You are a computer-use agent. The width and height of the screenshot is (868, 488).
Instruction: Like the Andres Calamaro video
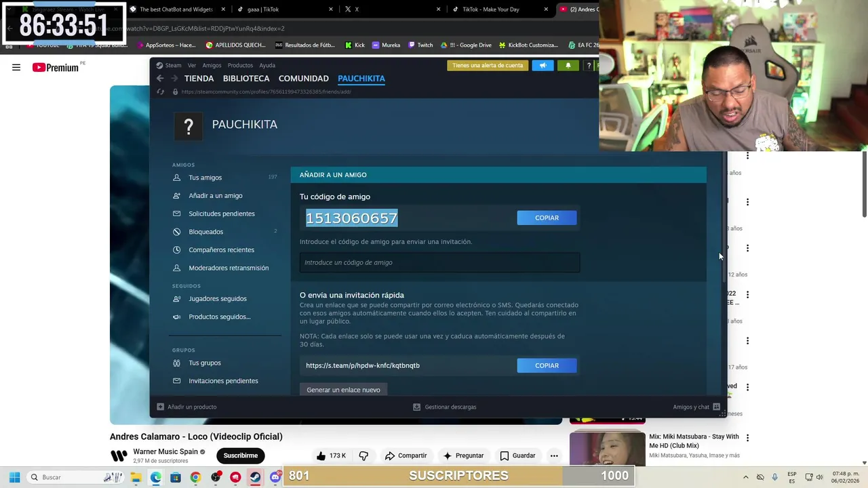click(x=331, y=455)
